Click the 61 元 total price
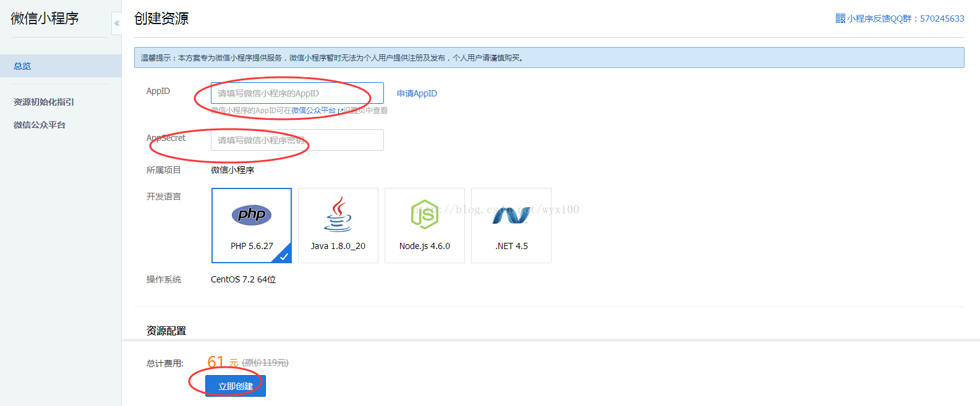 [x=223, y=362]
